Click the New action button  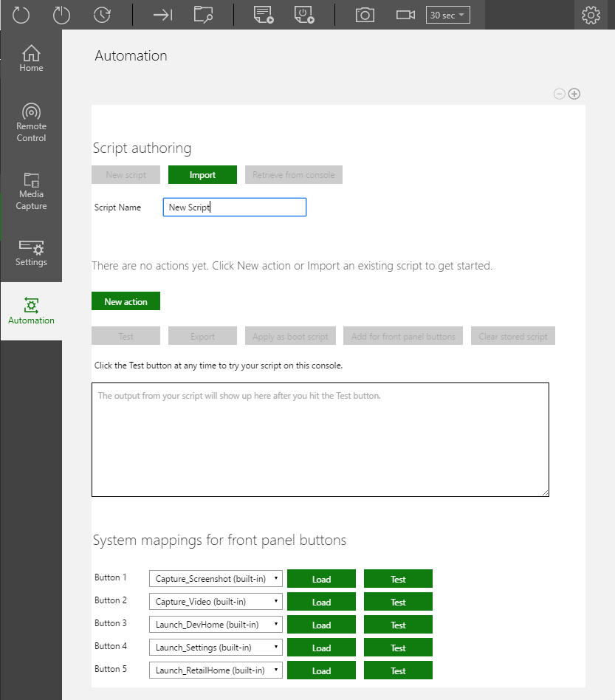[126, 302]
